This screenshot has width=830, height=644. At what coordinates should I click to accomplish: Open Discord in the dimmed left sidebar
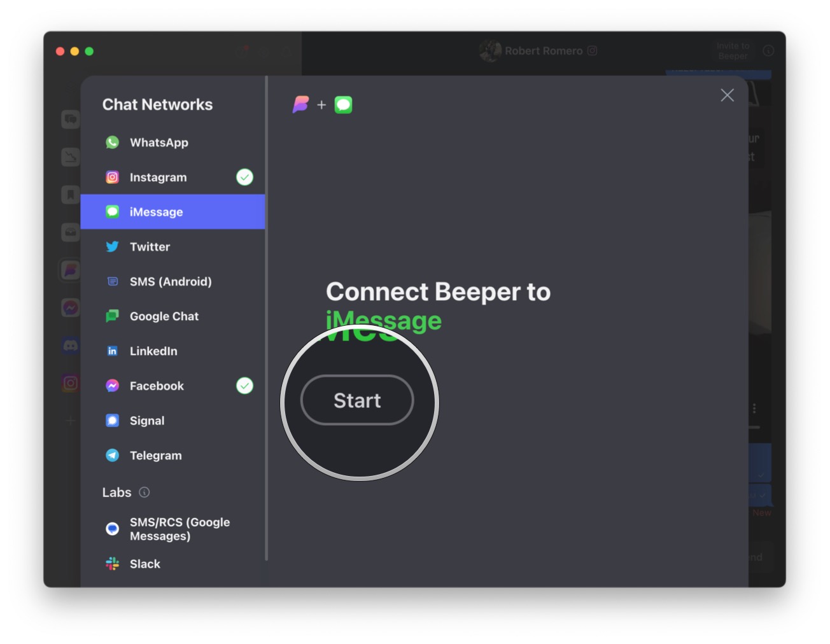click(71, 346)
